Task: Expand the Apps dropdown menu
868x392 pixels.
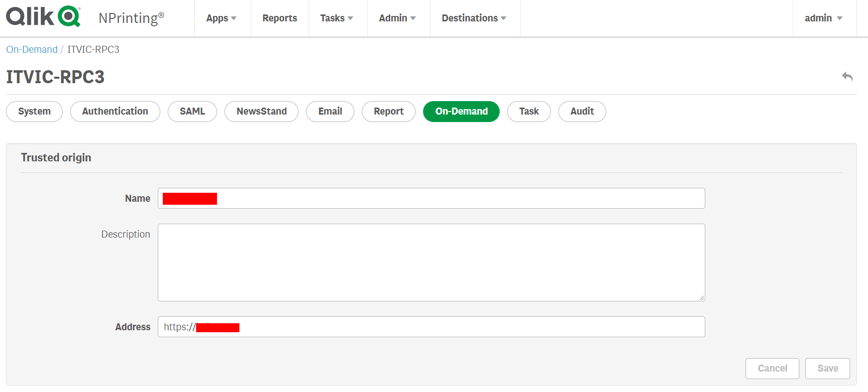Action: click(x=221, y=18)
